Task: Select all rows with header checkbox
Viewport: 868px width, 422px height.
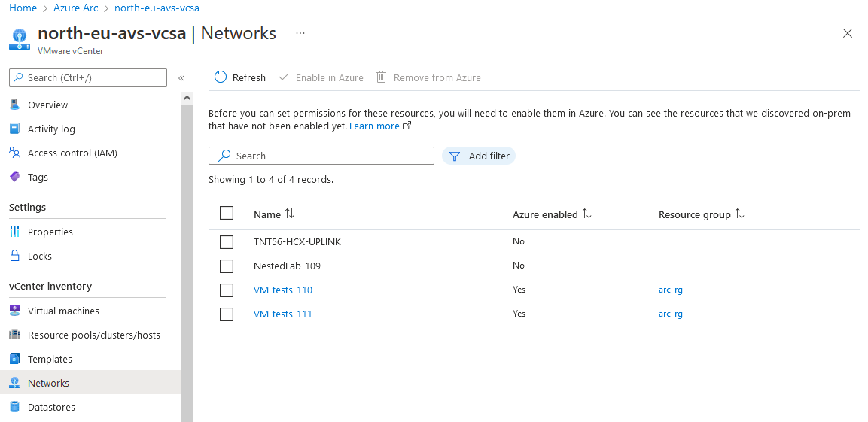Action: [x=227, y=213]
